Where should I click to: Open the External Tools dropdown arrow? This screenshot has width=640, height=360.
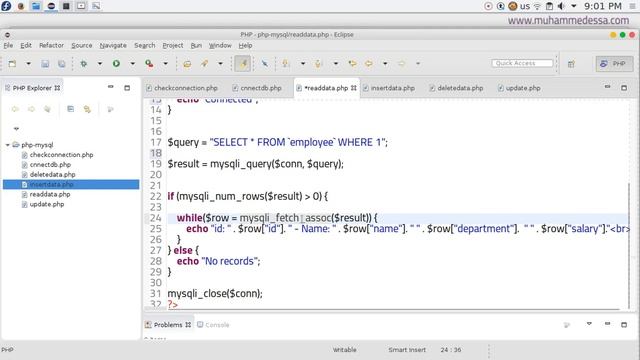click(x=165, y=64)
